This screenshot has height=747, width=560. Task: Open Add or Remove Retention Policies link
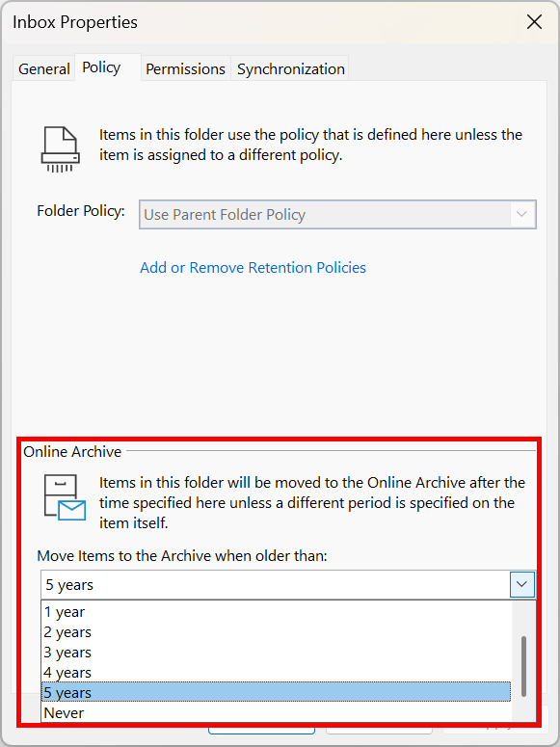(253, 268)
